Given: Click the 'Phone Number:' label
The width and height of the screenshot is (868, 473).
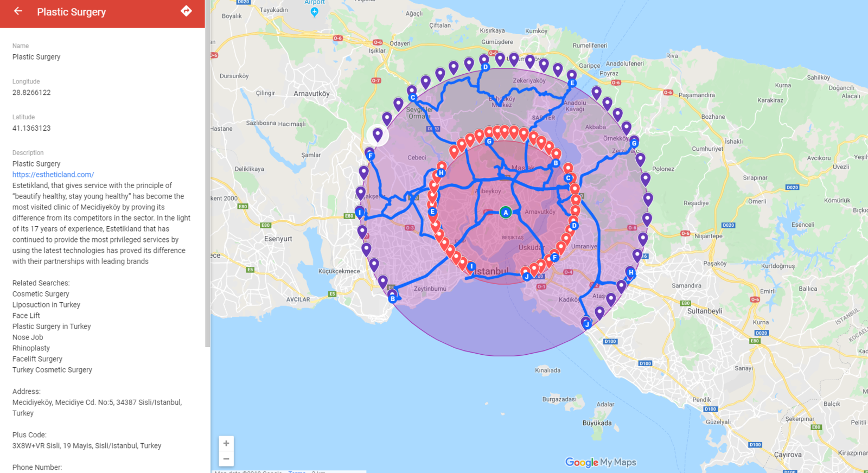Looking at the screenshot, I should coord(37,468).
